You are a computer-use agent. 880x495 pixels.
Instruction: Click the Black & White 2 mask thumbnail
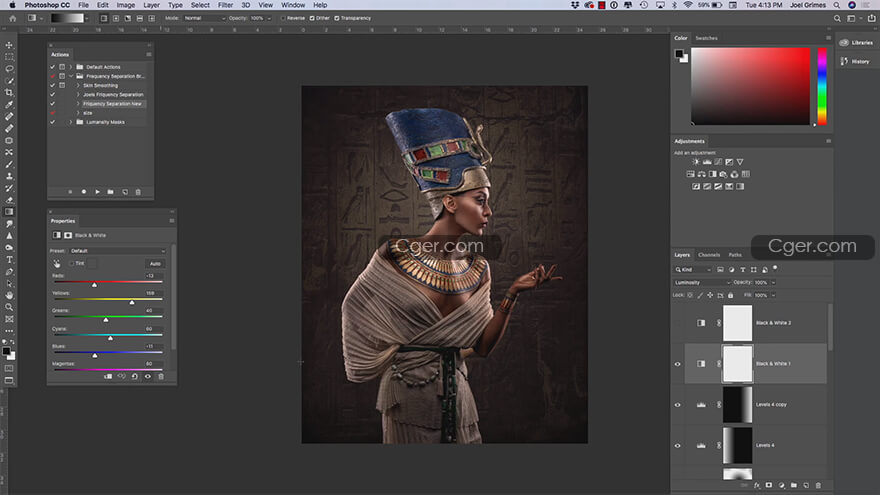[737, 323]
